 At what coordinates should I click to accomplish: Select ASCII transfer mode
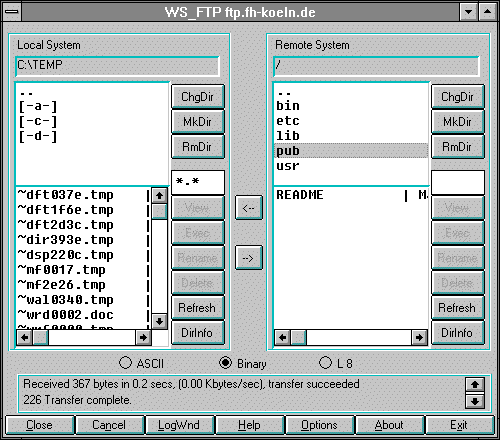[142, 363]
